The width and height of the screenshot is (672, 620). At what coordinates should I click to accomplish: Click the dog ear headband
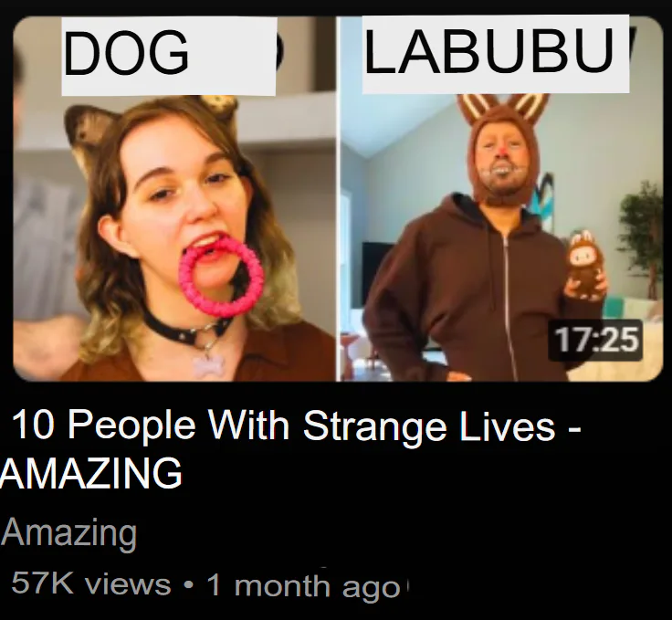(x=148, y=124)
